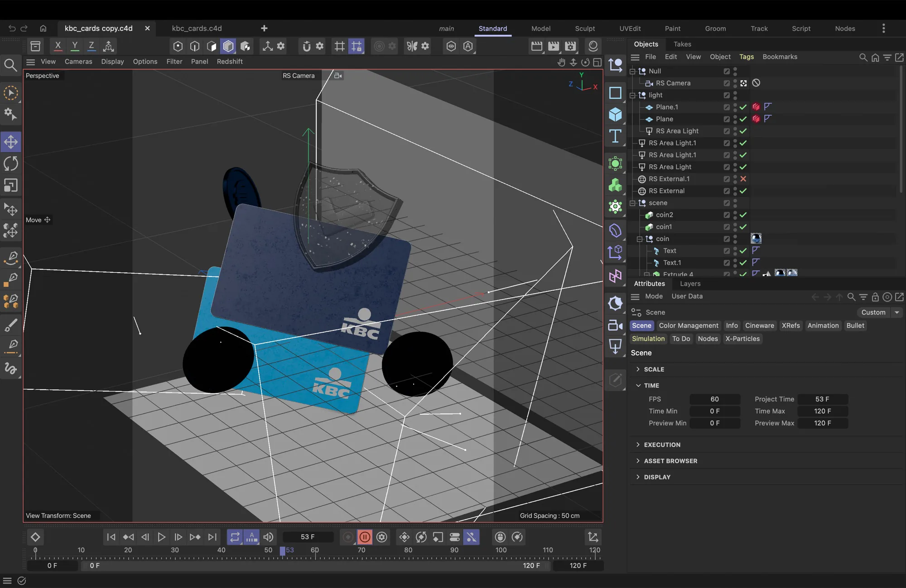Screen dimensions: 906x588
Task: Expand the DISPLAY section
Action: (638, 477)
